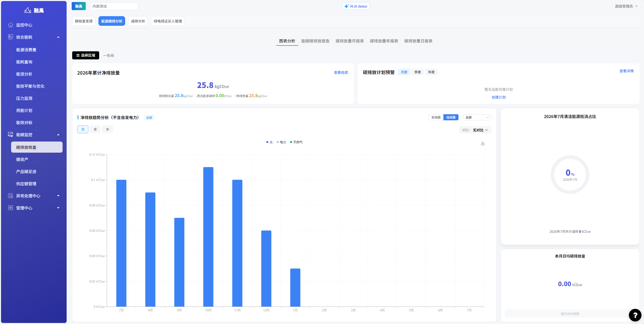Click the chart download icon
The height and width of the screenshot is (324, 644).
[482, 143]
